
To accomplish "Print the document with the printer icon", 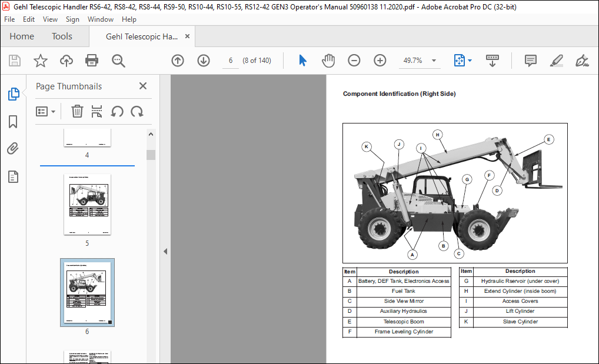I will coord(92,61).
